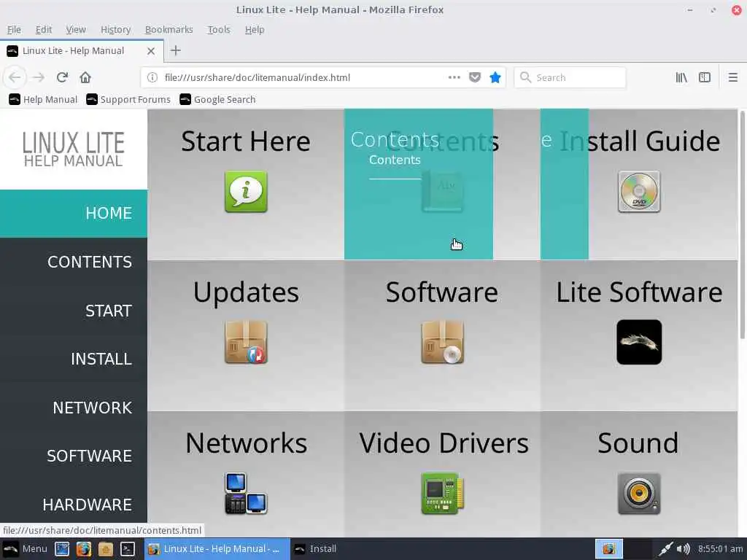
Task: Open the Start Here green info icon
Action: tap(246, 192)
